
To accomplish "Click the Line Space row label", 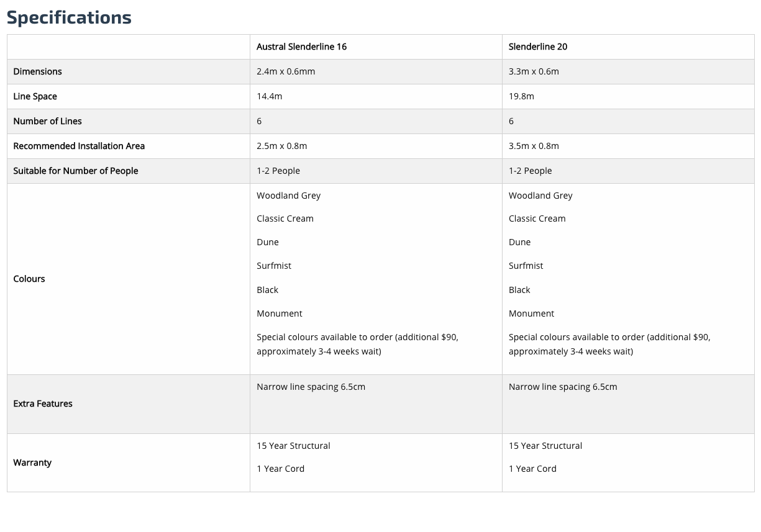I will click(35, 96).
